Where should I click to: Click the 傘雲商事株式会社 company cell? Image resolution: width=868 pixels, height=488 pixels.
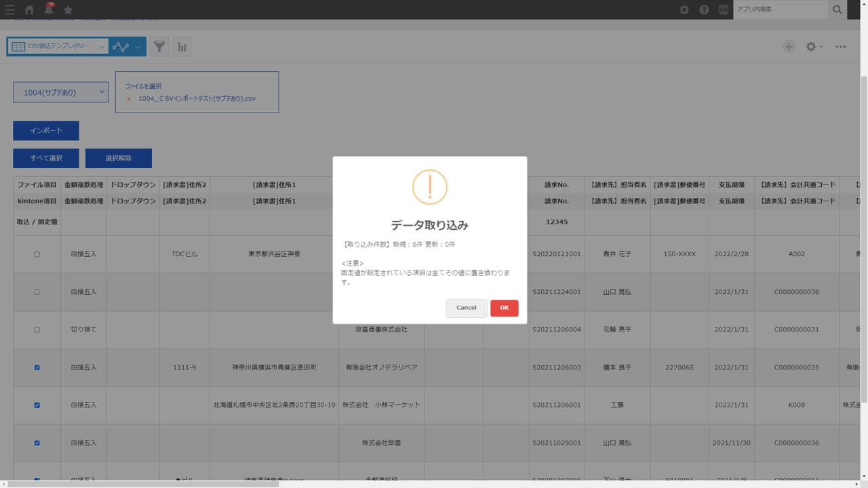tap(382, 329)
